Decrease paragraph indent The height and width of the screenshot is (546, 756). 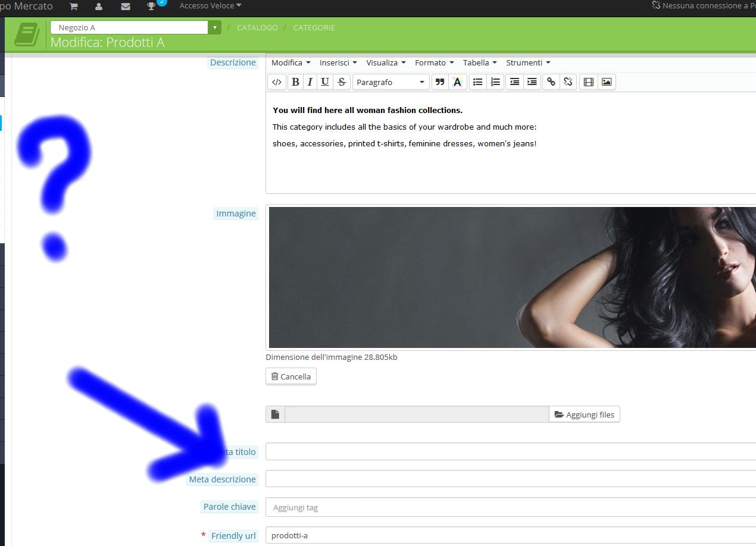(514, 82)
